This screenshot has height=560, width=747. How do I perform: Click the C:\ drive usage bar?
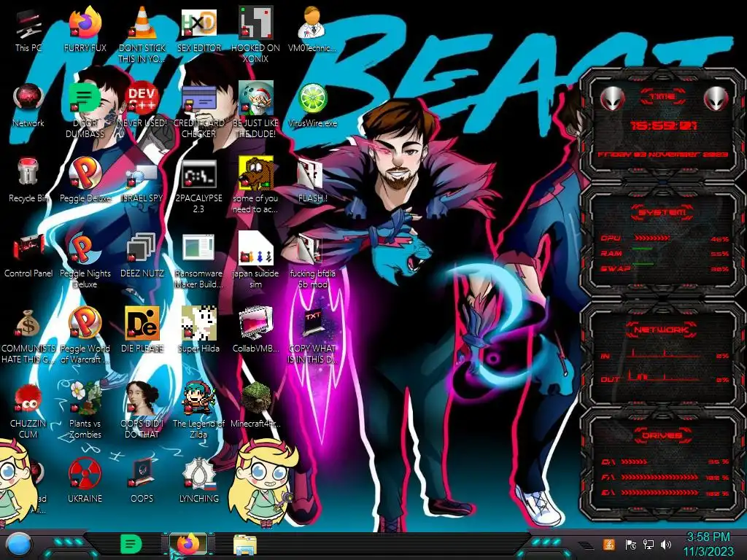(x=634, y=462)
